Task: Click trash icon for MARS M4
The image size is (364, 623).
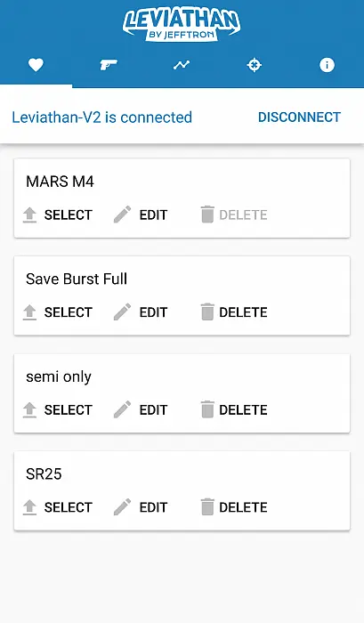Action: [x=207, y=214]
